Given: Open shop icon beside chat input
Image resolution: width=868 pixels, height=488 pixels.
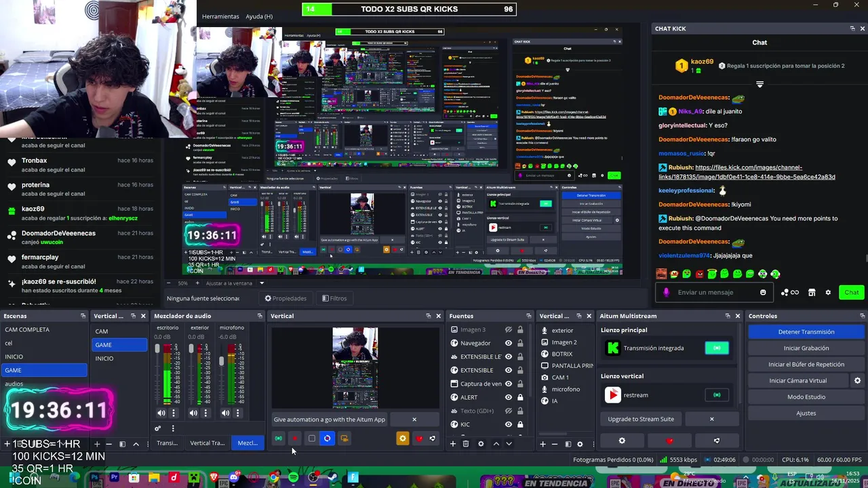Looking at the screenshot, I should pyautogui.click(x=812, y=292).
